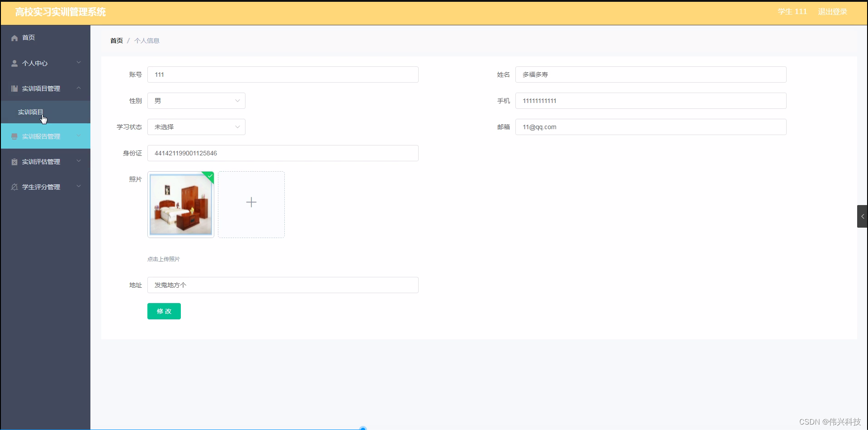Image resolution: width=868 pixels, height=430 pixels.
Task: Click 退出登录 to log out
Action: [x=832, y=12]
